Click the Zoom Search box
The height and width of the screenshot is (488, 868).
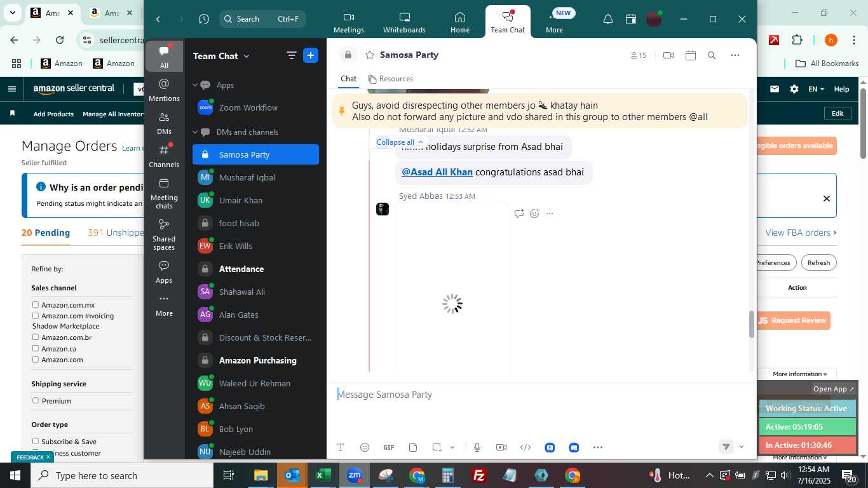(x=262, y=19)
